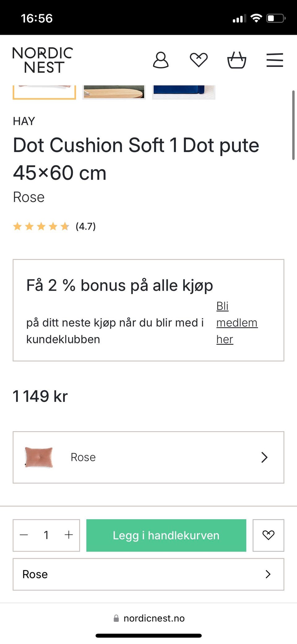Open the user account icon
Viewport: 297px width, 644px height.
[161, 60]
